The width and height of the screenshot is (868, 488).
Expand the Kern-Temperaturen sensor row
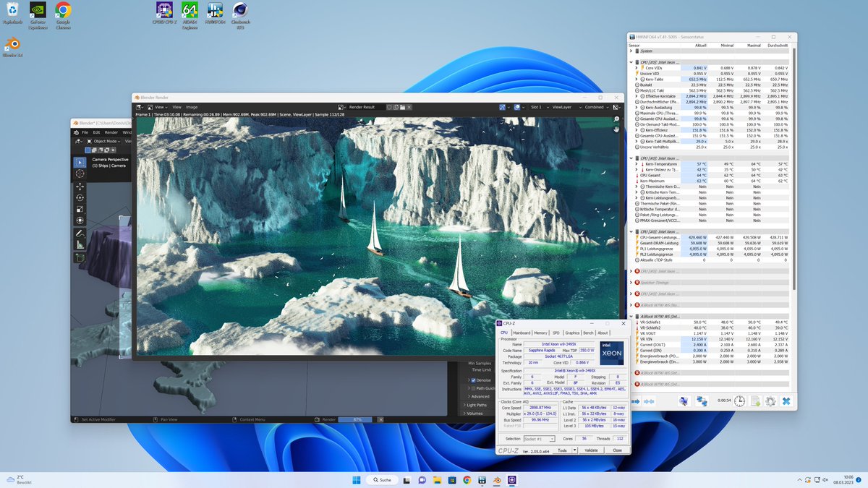(x=637, y=164)
